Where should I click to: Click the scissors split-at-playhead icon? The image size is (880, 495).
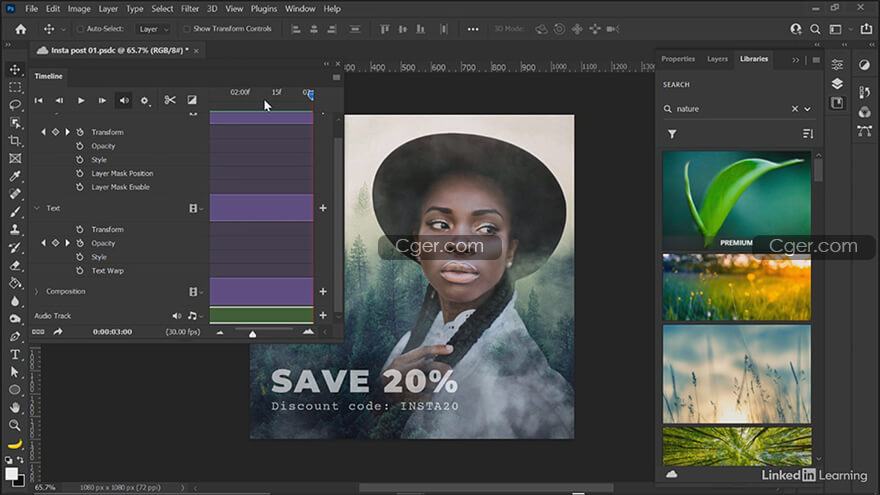(170, 100)
